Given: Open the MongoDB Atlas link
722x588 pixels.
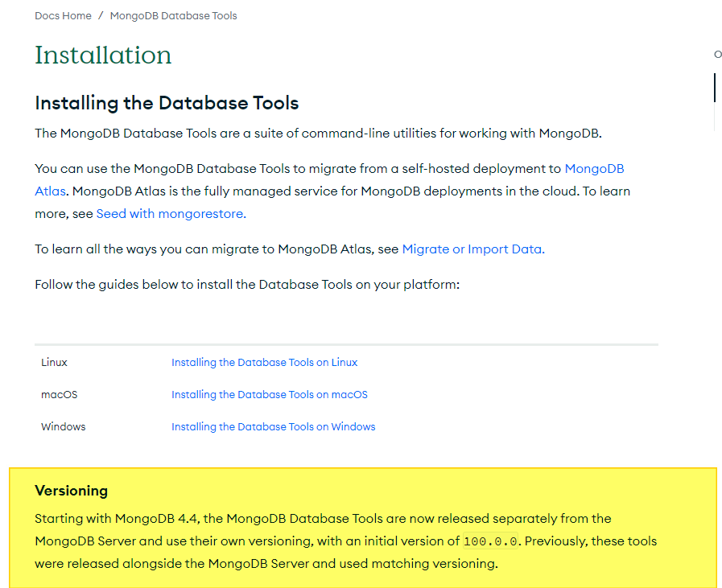Looking at the screenshot, I should pos(594,169).
